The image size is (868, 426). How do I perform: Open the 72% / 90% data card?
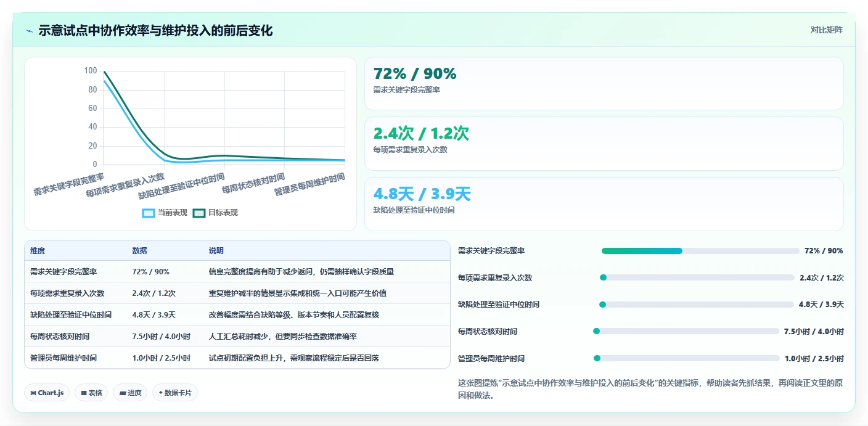coord(604,84)
